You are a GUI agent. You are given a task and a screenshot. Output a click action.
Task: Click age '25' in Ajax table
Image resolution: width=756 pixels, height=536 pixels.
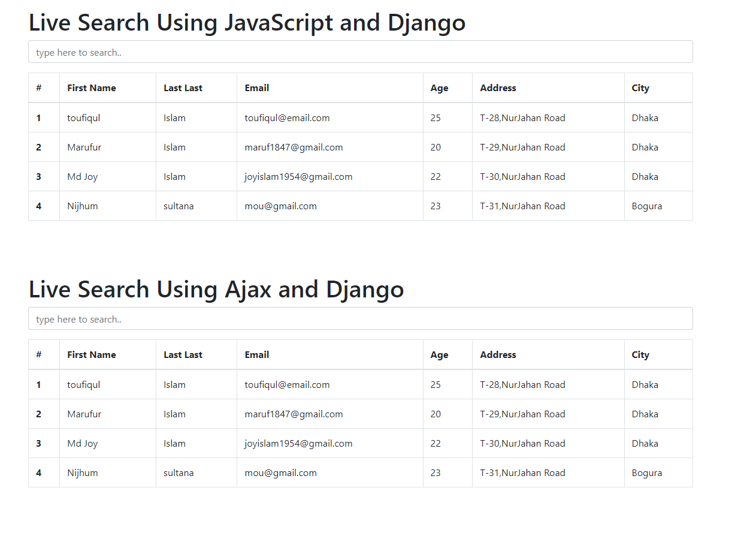click(x=436, y=384)
